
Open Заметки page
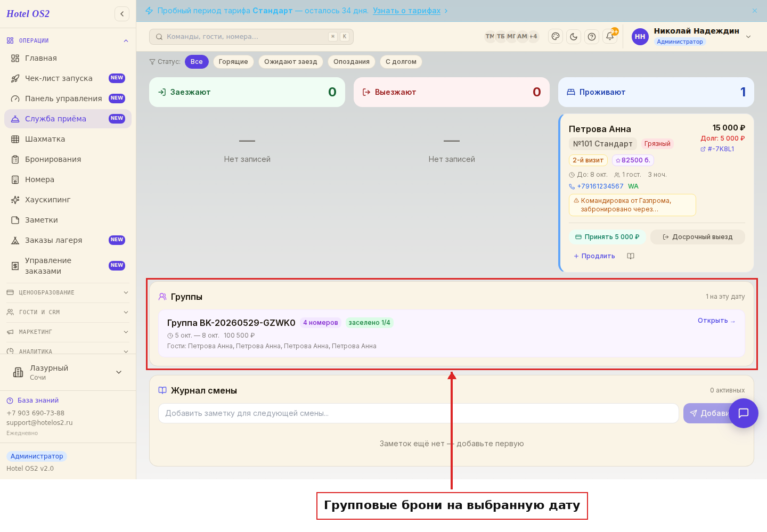coord(68,220)
